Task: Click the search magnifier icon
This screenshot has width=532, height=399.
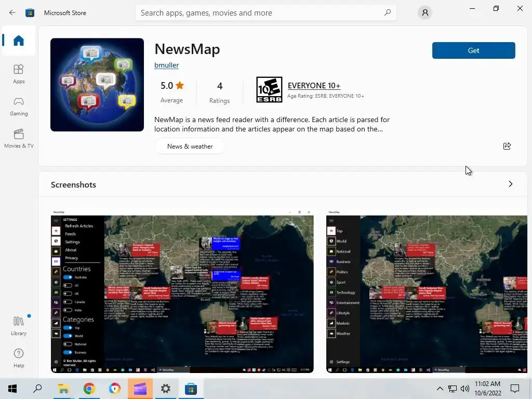Action: [388, 12]
